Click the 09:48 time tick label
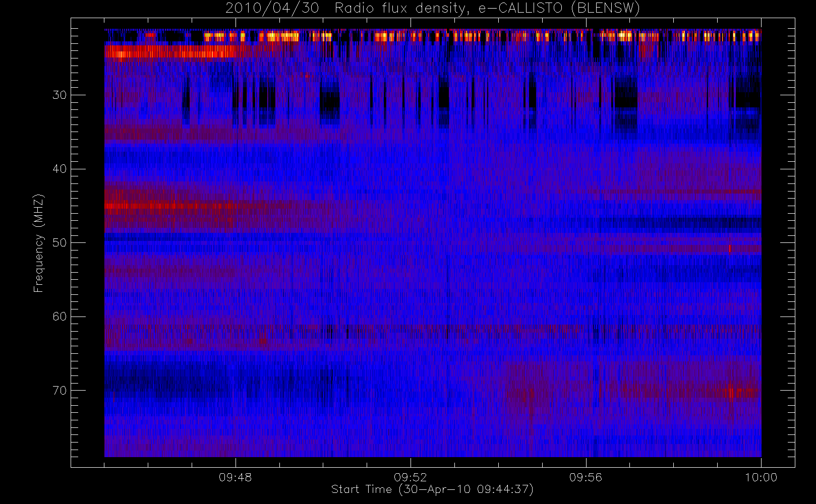Viewport: 816px width, 504px height. click(x=236, y=477)
